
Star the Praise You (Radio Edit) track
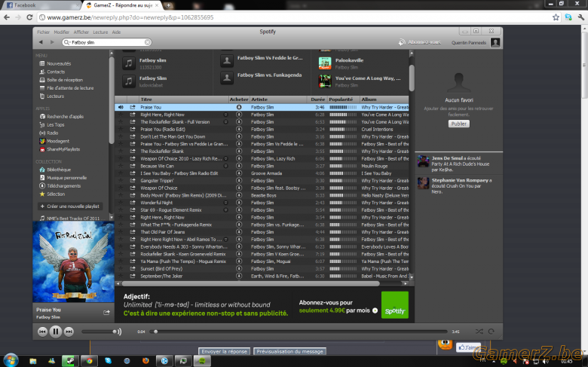click(x=121, y=130)
